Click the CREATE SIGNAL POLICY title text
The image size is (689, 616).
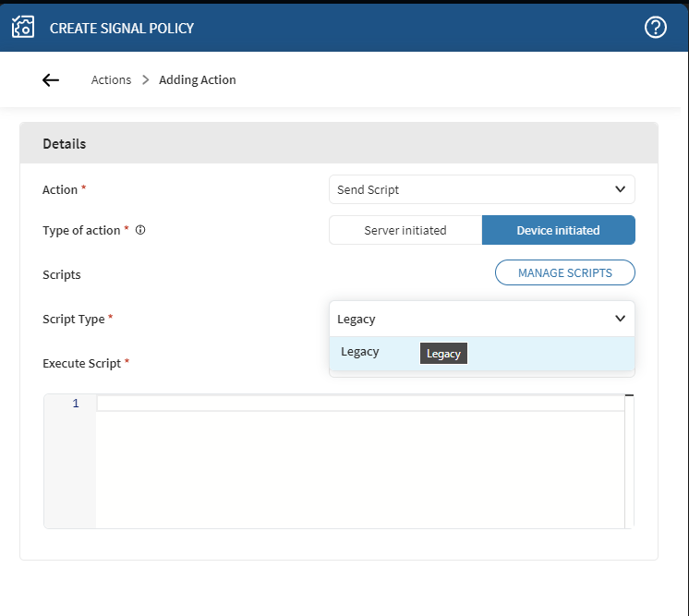pyautogui.click(x=122, y=28)
